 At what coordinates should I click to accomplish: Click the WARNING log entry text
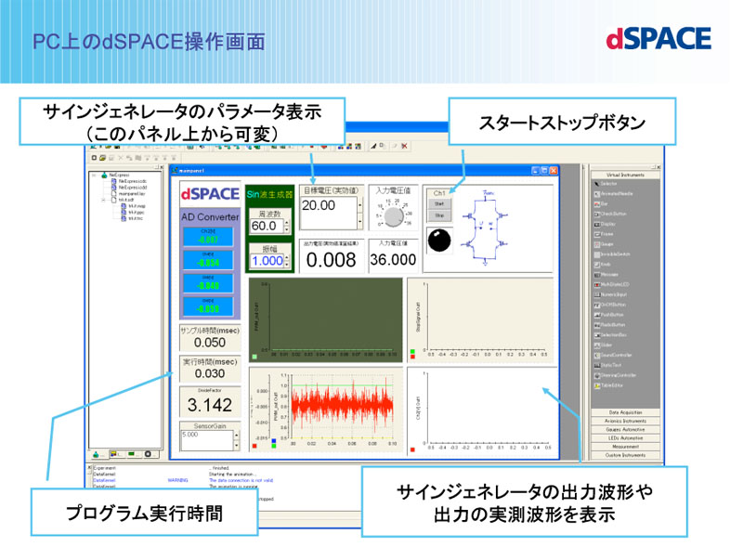click(x=177, y=480)
